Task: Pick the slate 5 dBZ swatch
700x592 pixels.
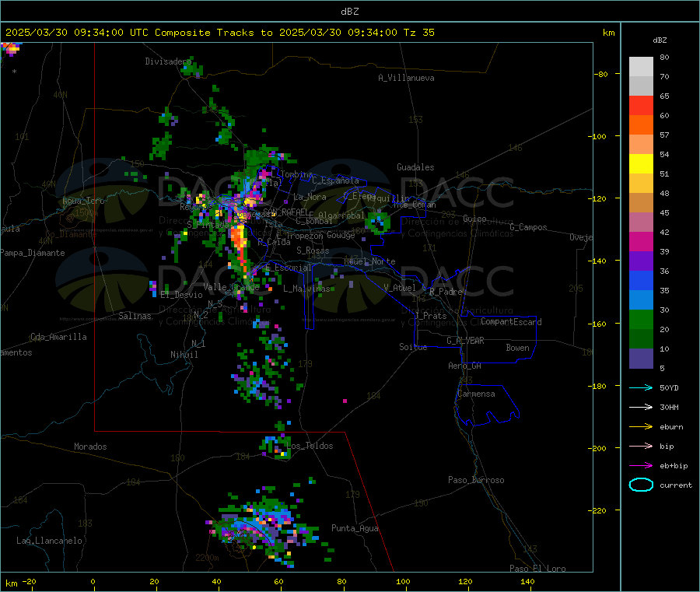Action: click(x=641, y=359)
